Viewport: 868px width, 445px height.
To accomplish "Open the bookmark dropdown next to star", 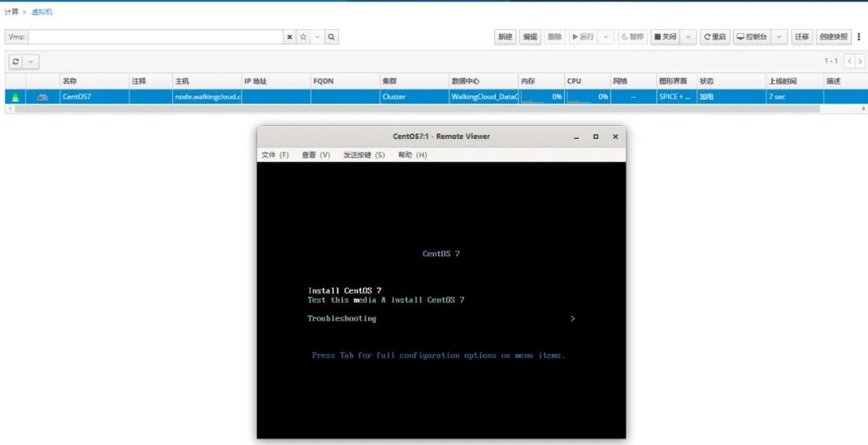I will (317, 37).
